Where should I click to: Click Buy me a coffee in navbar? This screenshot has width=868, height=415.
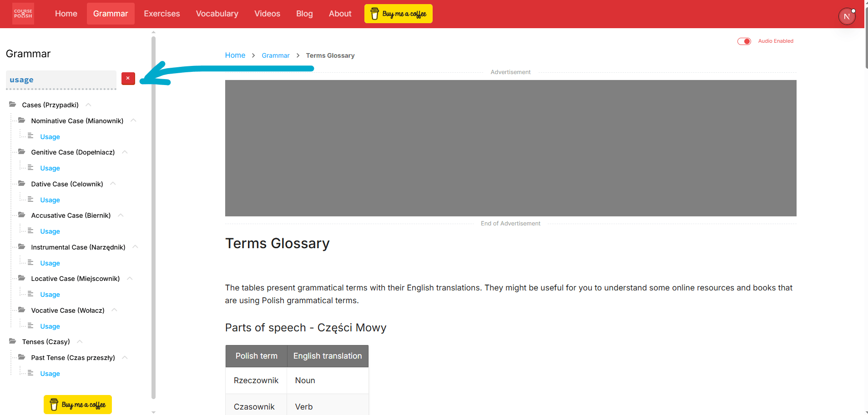tap(398, 14)
